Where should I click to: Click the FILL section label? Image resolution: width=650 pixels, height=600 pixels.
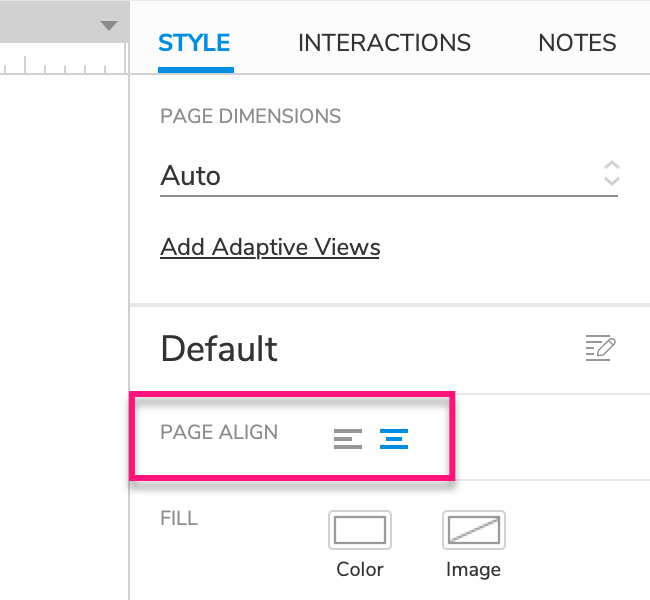(179, 518)
